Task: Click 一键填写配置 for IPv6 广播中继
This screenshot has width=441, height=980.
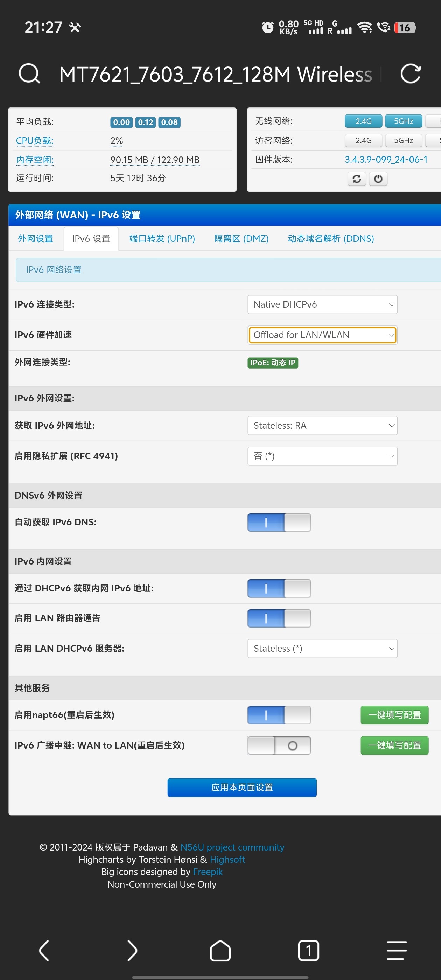Action: coord(394,745)
